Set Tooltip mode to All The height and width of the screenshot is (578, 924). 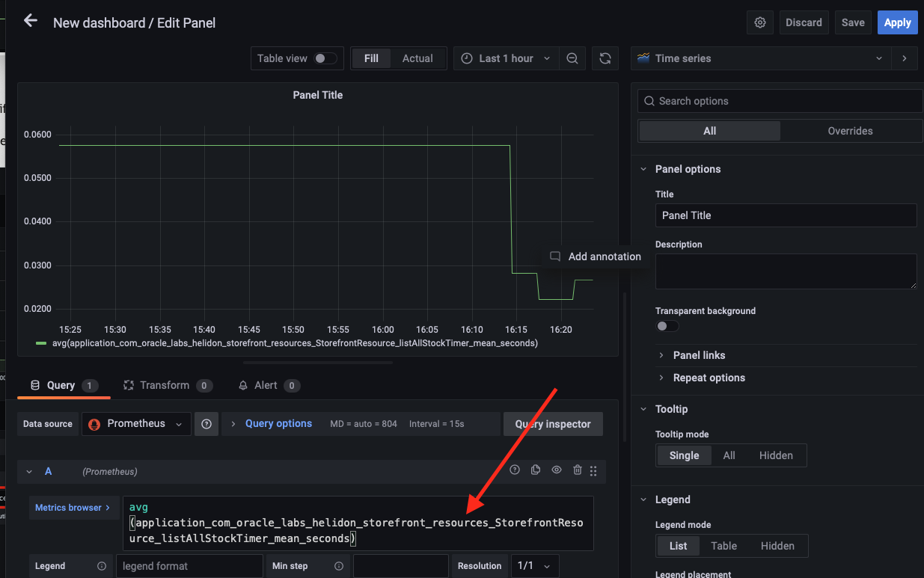click(x=729, y=455)
